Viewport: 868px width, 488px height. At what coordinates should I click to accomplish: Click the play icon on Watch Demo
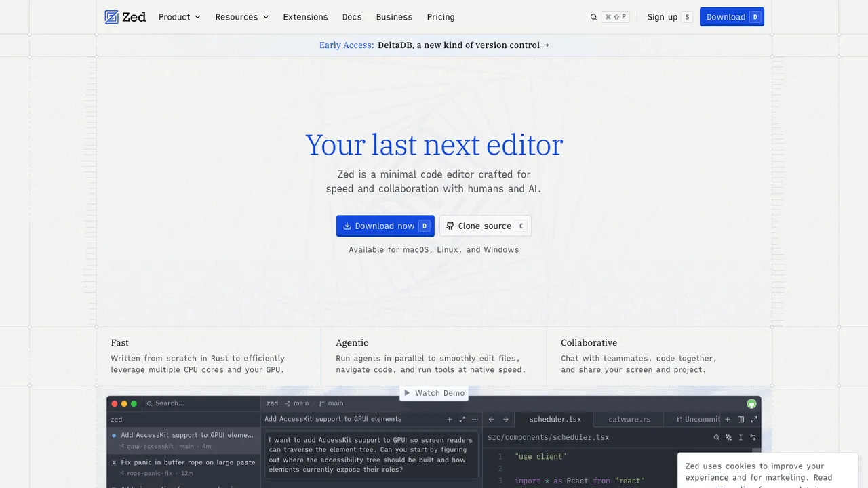tap(407, 393)
